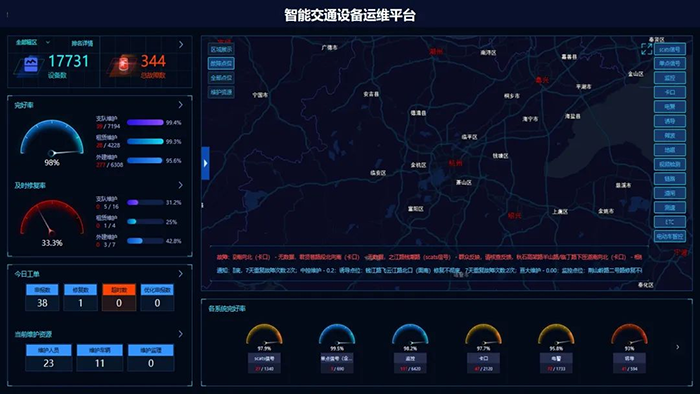Click the 临安区 label on the map
Screen dimensions: 700x394
click(x=378, y=173)
